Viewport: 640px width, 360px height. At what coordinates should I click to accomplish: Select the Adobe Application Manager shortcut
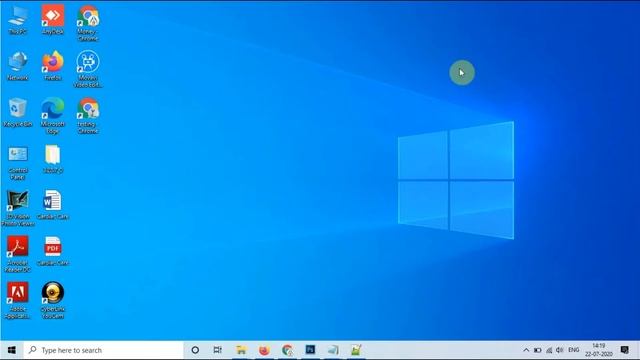point(18,300)
